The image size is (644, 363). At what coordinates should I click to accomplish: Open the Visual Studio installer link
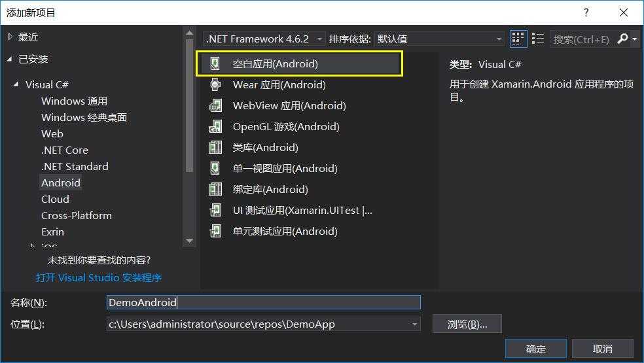(x=99, y=277)
